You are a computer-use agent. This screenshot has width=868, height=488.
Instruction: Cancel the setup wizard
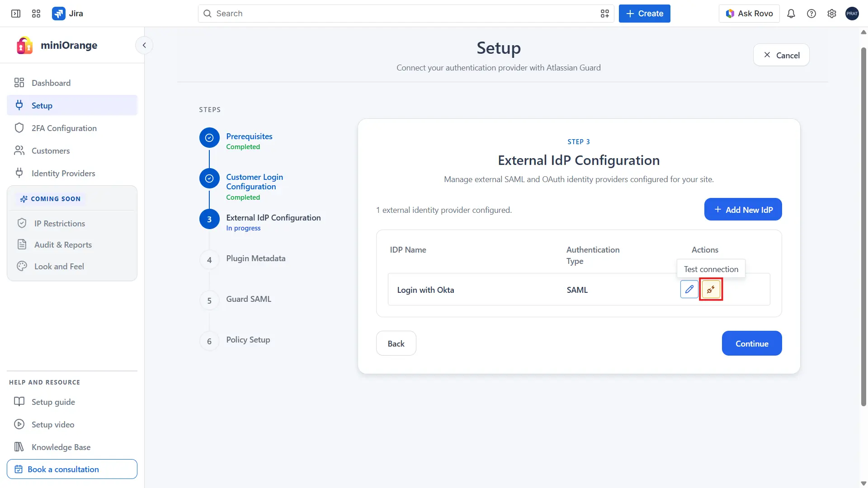[781, 55]
